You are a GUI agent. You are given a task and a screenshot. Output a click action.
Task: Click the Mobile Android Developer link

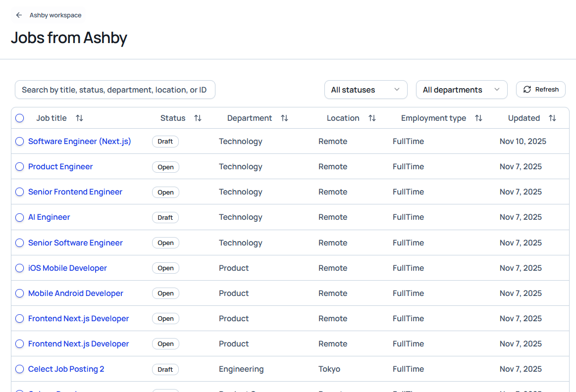click(75, 294)
